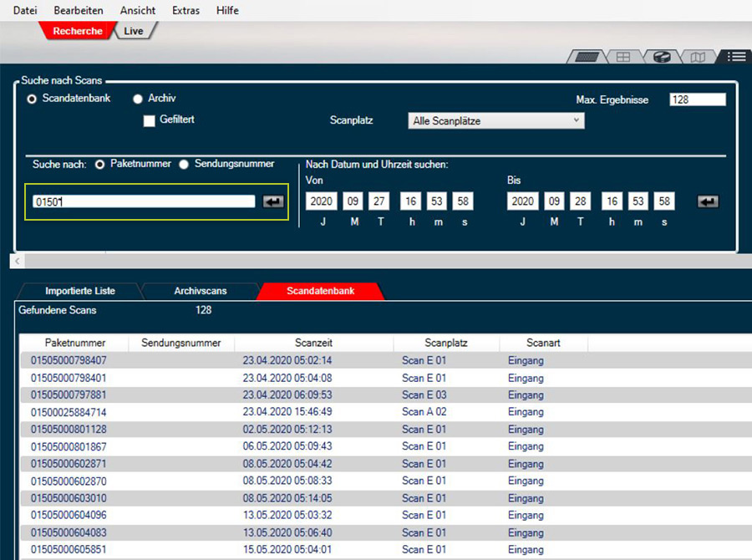Image resolution: width=752 pixels, height=560 pixels.
Task: Click the horizontal scrollbar track under search panel
Action: 389,261
